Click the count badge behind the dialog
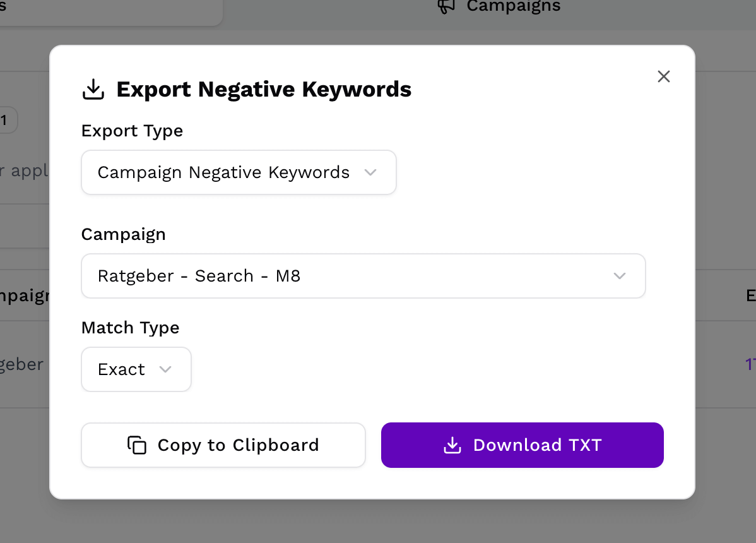Viewport: 756px width, 543px height. 6,120
